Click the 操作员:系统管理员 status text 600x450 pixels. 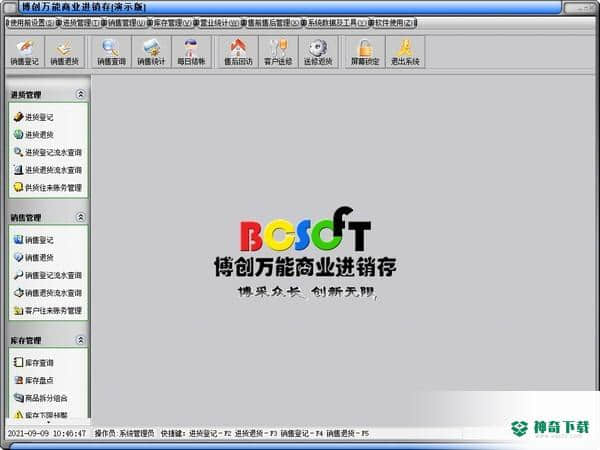click(124, 434)
